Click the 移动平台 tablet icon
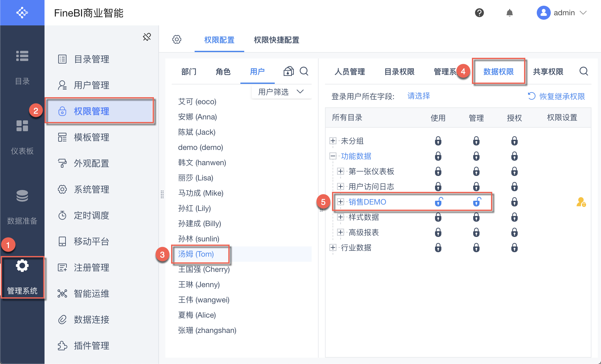 click(x=62, y=241)
